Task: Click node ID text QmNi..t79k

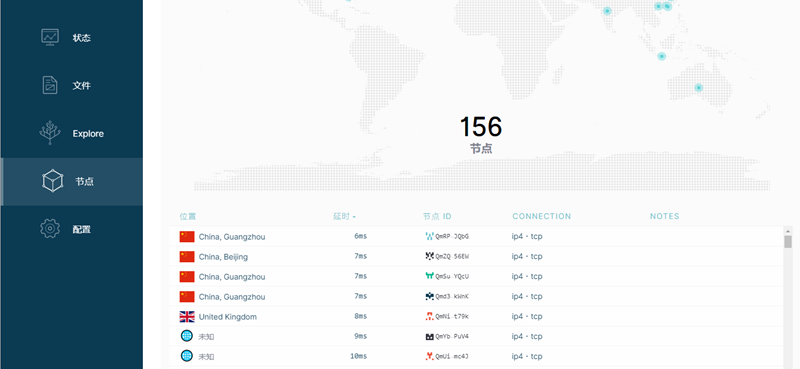Action: pyautogui.click(x=452, y=316)
